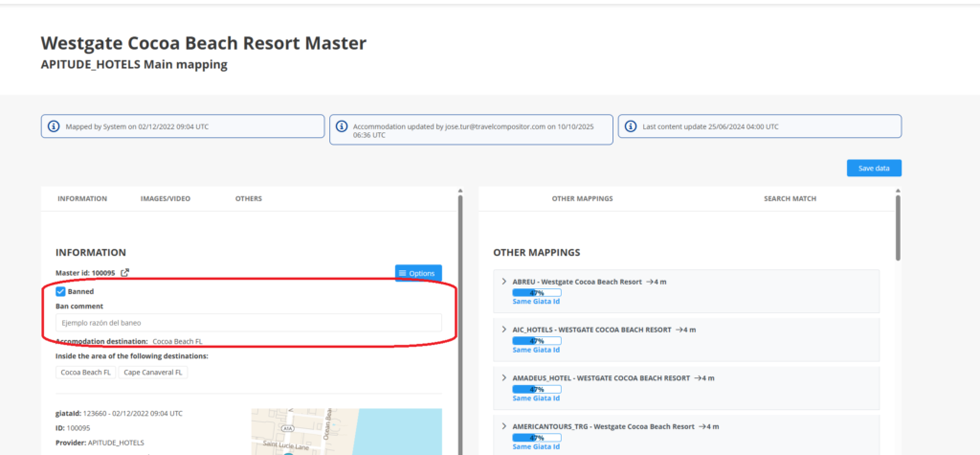The width and height of the screenshot is (980, 455).
Task: Expand the AMERICANTOURS_TRG mapping entry
Action: pos(504,425)
